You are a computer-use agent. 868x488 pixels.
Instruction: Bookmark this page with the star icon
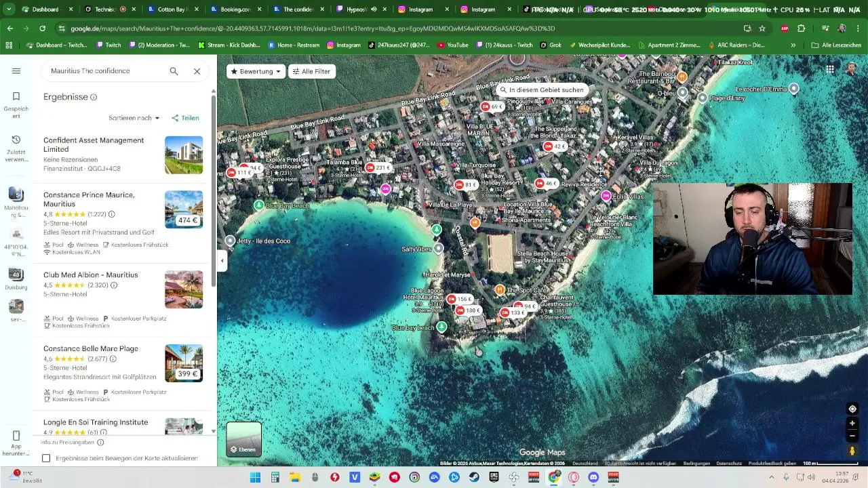pyautogui.click(x=762, y=28)
